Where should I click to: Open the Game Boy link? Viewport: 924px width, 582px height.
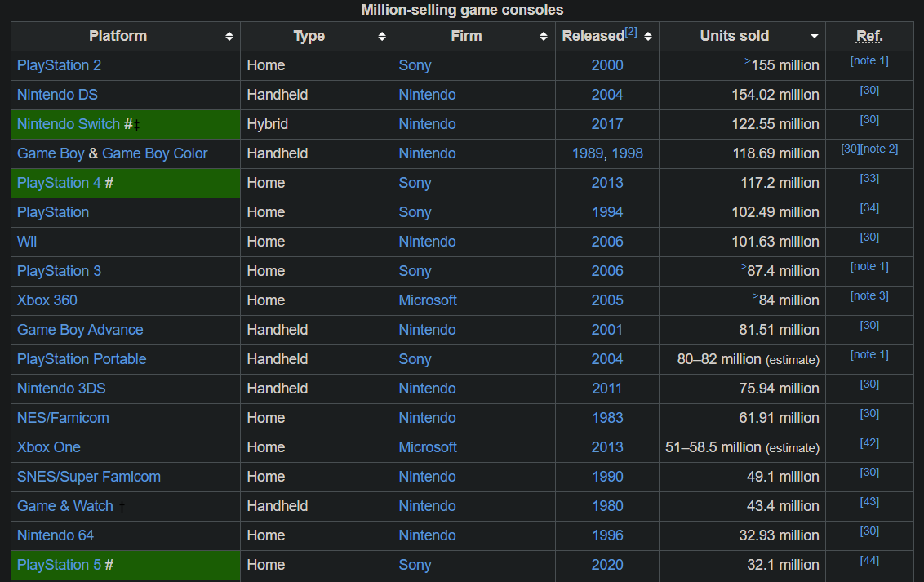pos(51,153)
